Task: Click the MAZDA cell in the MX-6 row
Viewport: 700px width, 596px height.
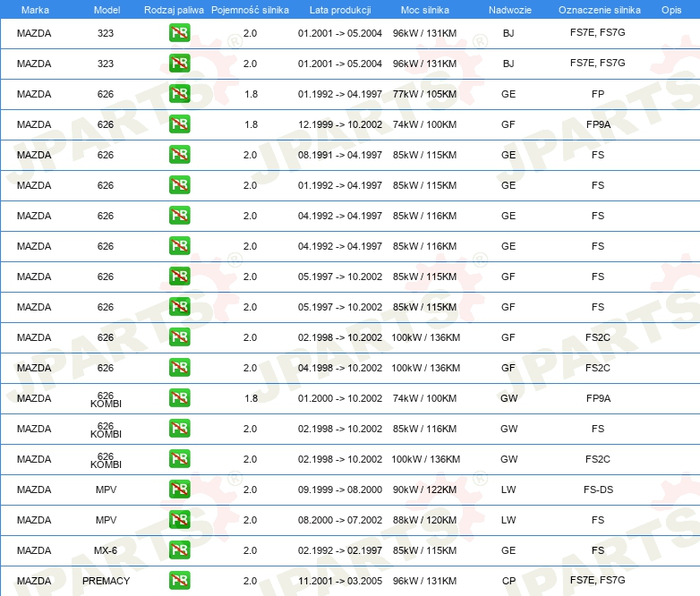Action: [x=34, y=550]
